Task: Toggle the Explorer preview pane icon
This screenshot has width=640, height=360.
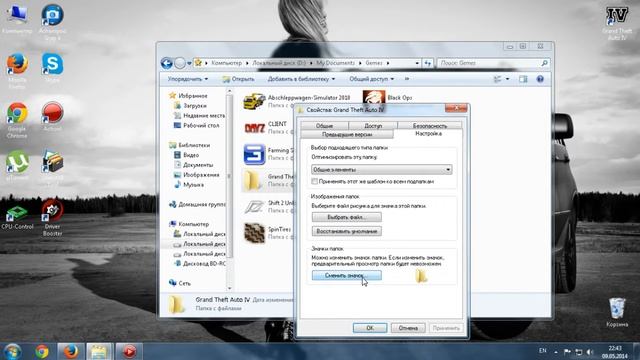Action: click(x=523, y=79)
